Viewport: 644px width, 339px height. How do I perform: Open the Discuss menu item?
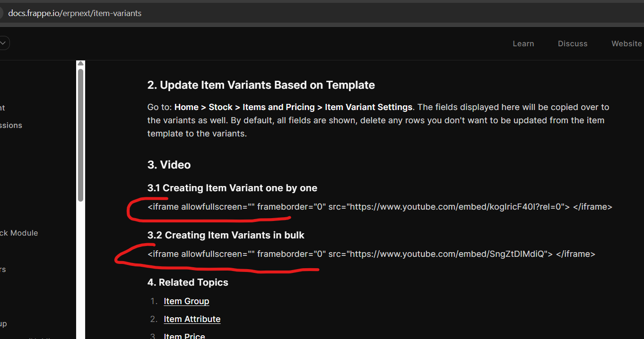tap(572, 43)
